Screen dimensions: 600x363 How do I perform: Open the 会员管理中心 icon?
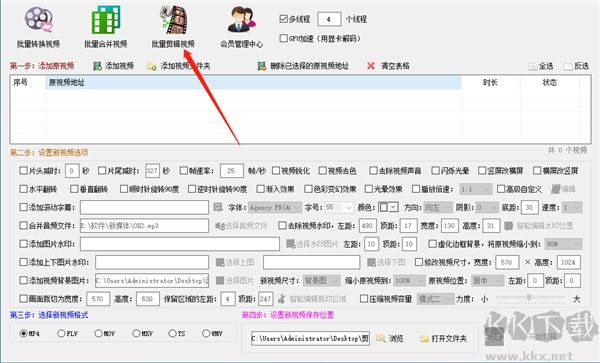241,20
